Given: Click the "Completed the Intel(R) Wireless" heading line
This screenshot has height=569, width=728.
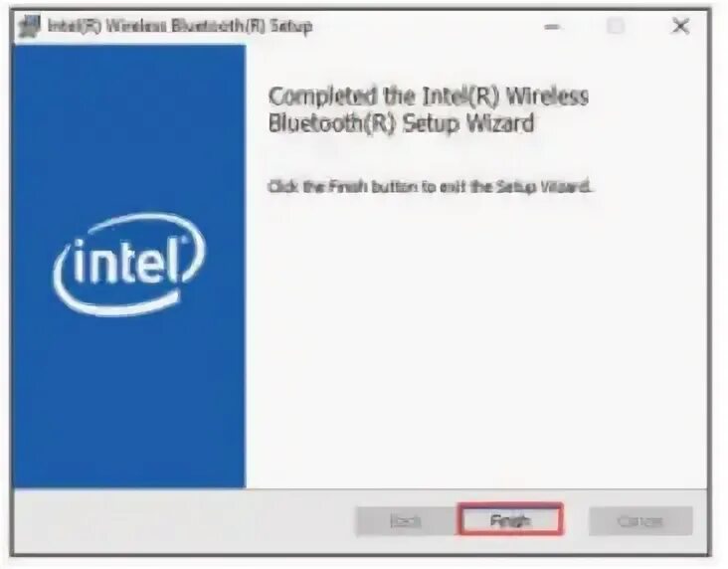Looking at the screenshot, I should coord(429,96).
